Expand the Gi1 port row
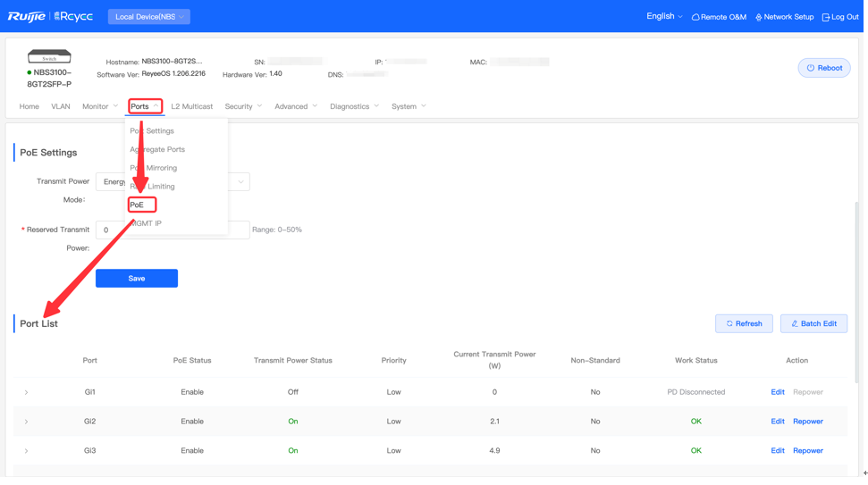The image size is (868, 485). pos(26,394)
